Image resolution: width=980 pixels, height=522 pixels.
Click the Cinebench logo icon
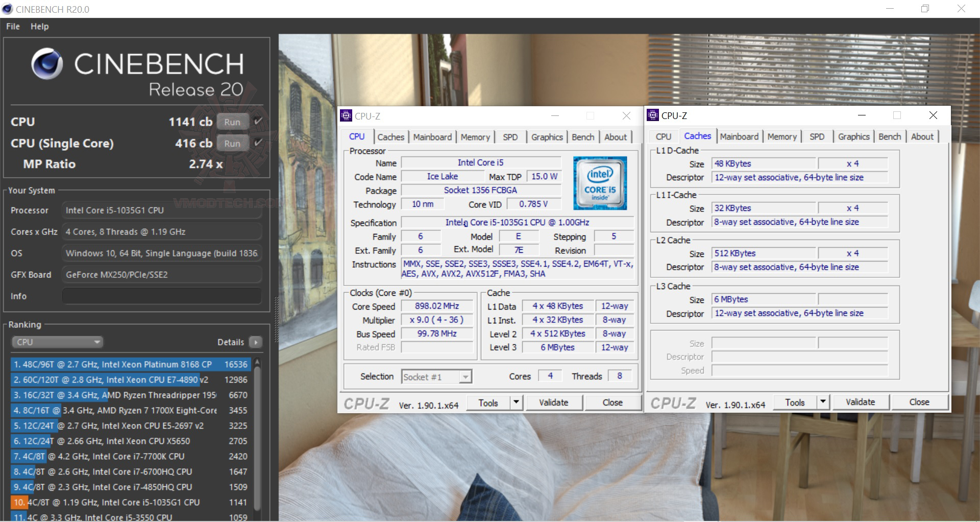click(47, 64)
